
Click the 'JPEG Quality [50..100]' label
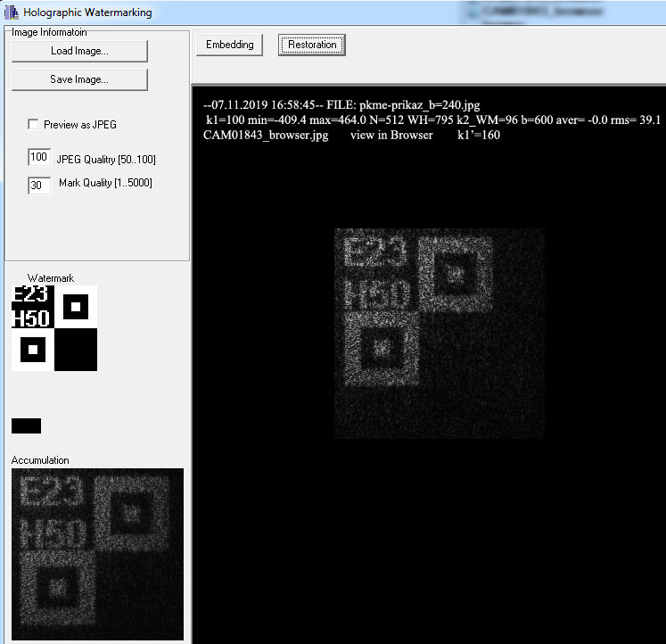point(106,160)
